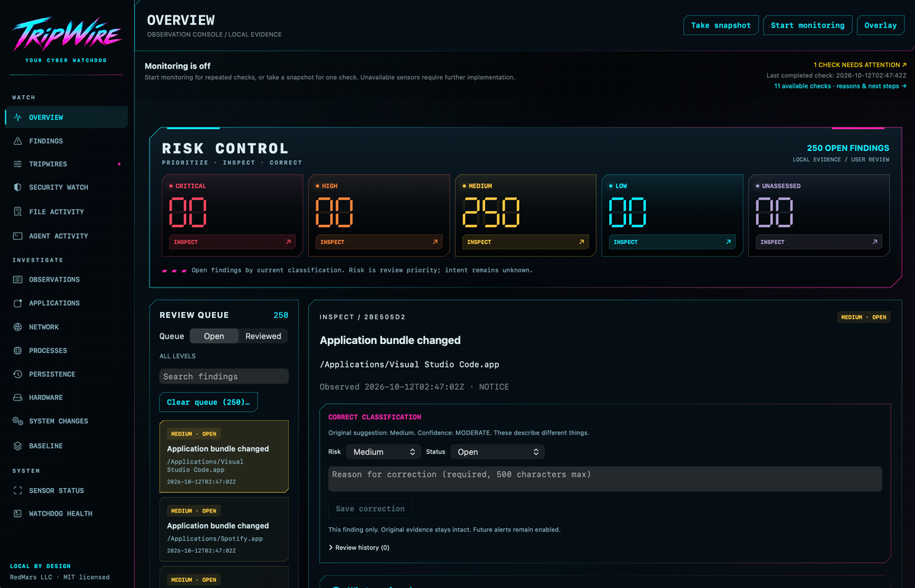
Task: Click the Overlay button
Action: pos(881,25)
